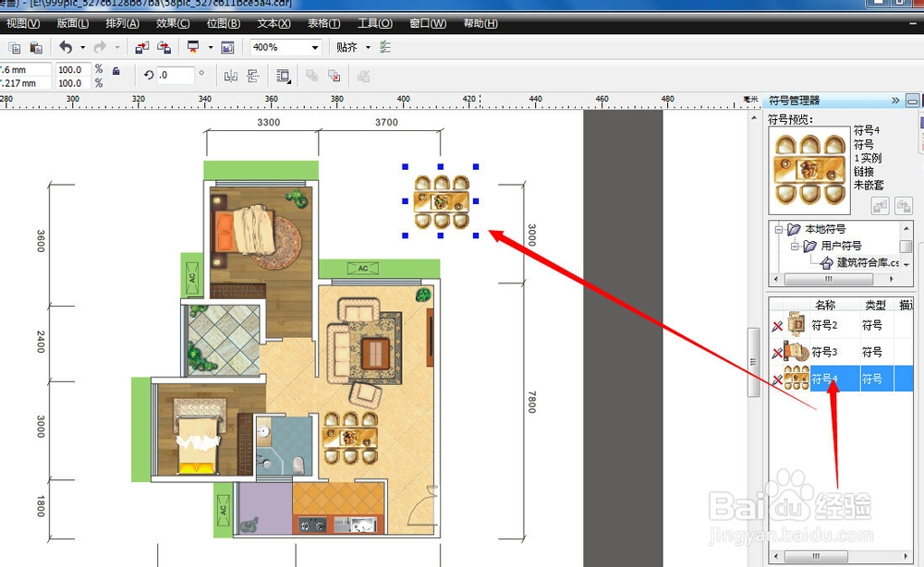
Task: Click the rotation angle input field
Action: pos(176,76)
